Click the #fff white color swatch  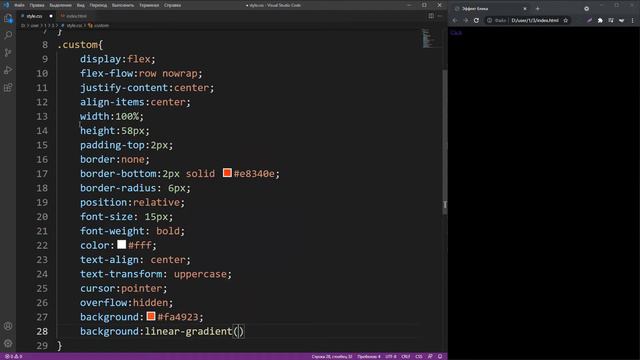coord(122,244)
